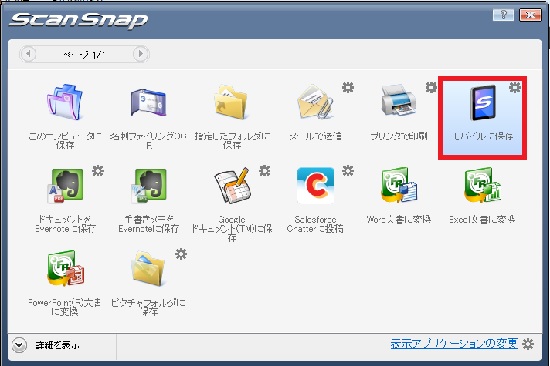The width and height of the screenshot is (550, 366).
Task: Select the save to Pictures folder icon
Action: 148,268
